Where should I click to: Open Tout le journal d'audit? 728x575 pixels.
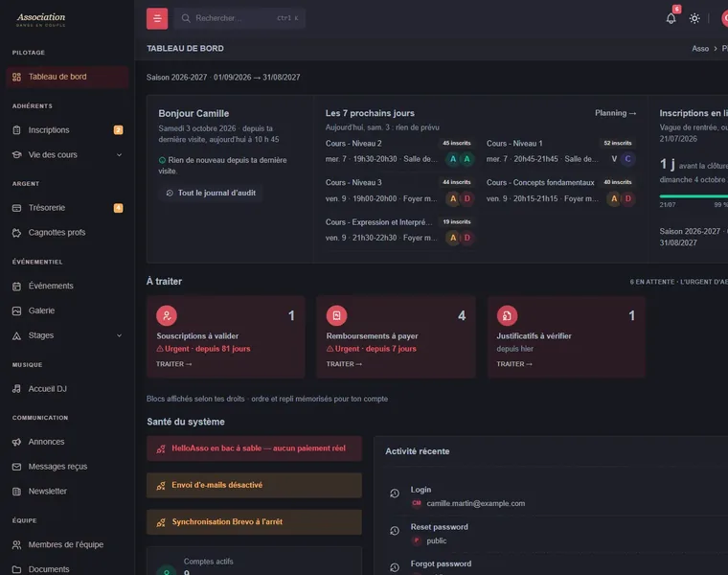tap(212, 193)
